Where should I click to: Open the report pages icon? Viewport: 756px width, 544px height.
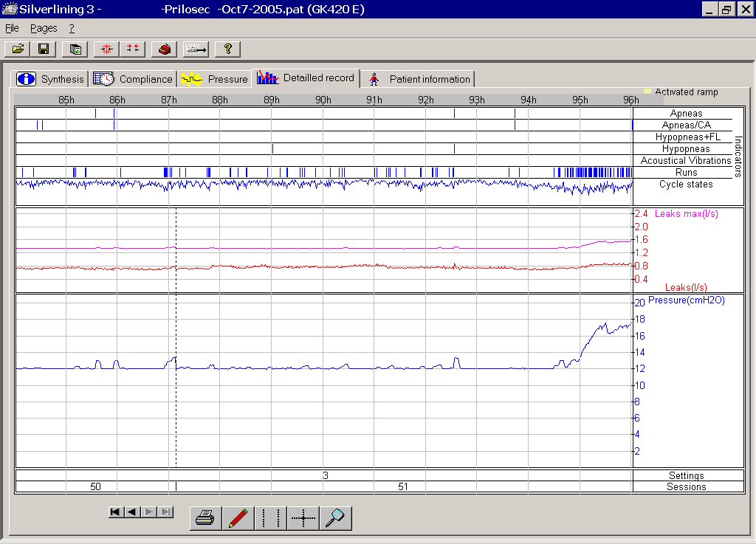click(x=75, y=49)
